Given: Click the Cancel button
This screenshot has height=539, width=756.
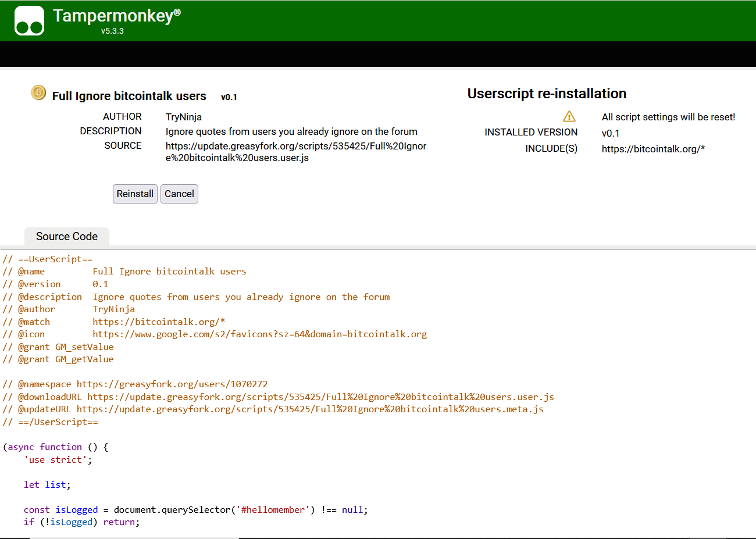Looking at the screenshot, I should [x=179, y=194].
